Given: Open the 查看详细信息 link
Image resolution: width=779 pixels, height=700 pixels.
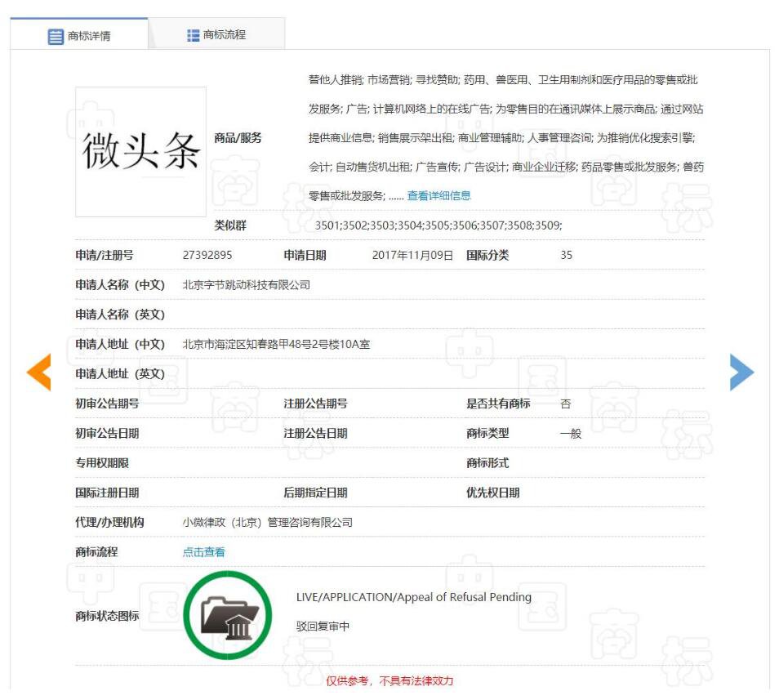Looking at the screenshot, I should (438, 196).
